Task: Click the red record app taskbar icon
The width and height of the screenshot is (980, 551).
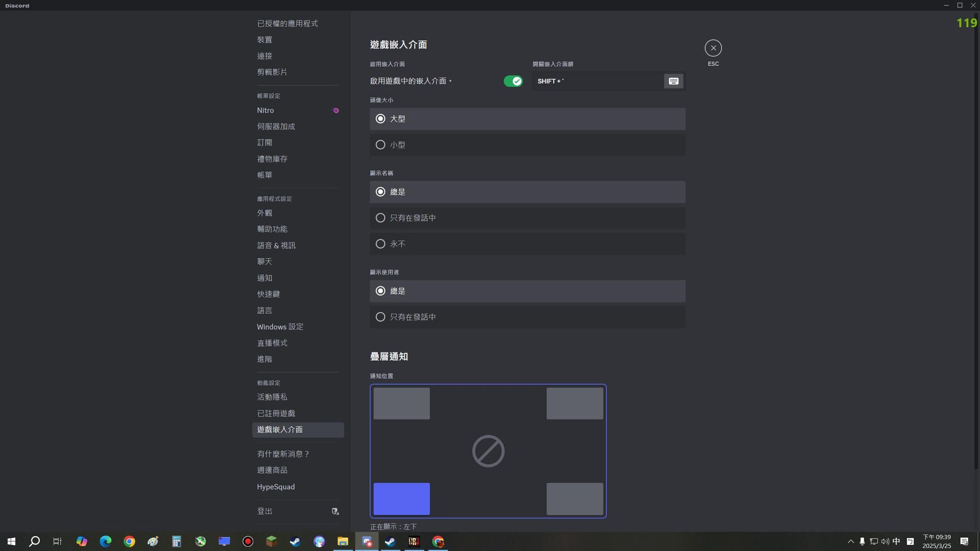Action: pos(248,541)
